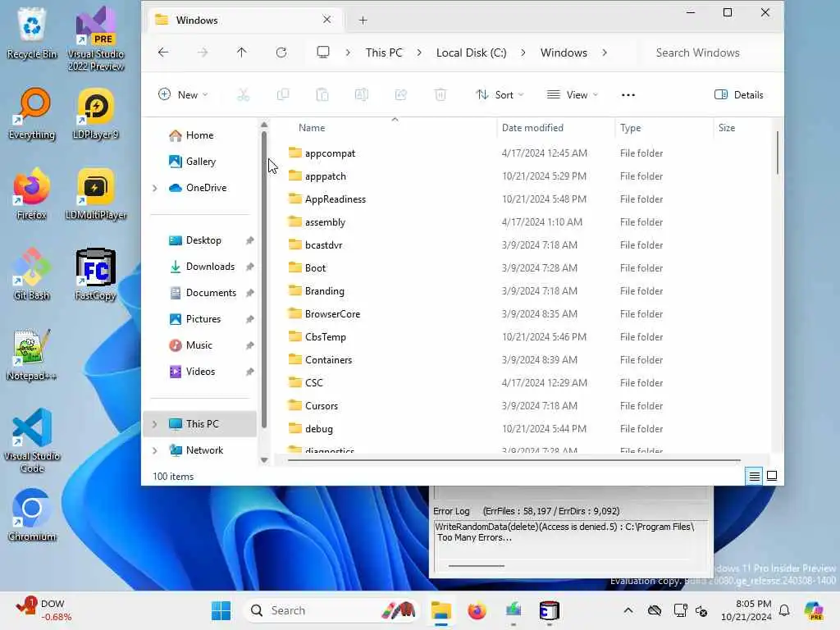
Task: Click the file list vertical scrollbar
Action: coord(778,152)
